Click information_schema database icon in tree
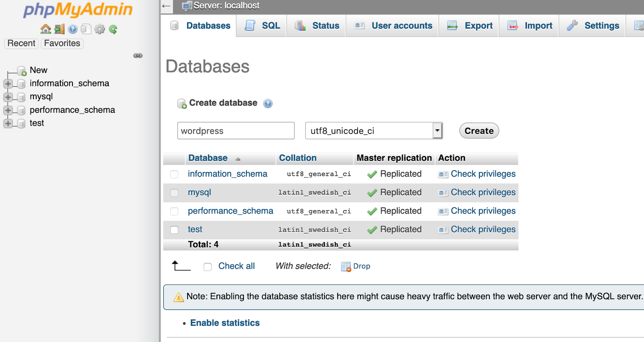Image resolution: width=644 pixels, height=342 pixels. [x=21, y=84]
